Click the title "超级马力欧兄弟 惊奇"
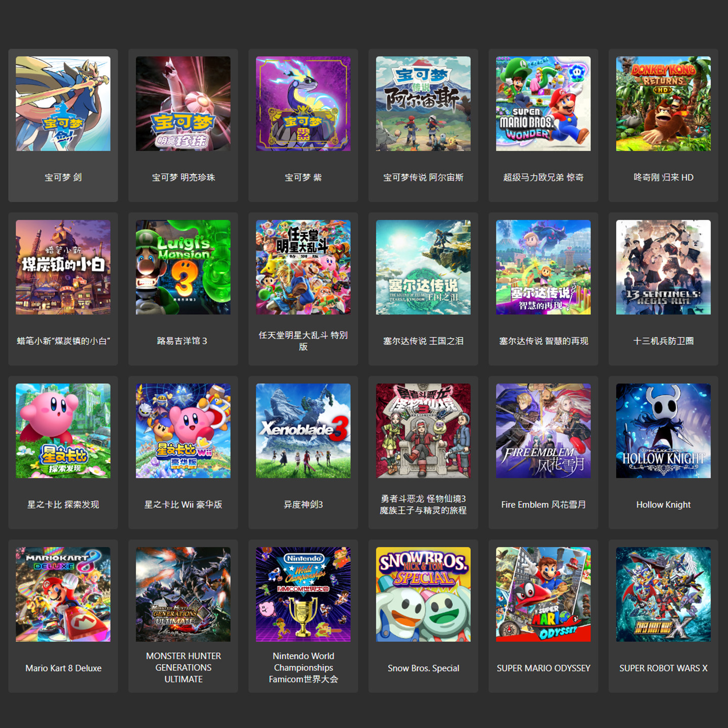Viewport: 728px width, 728px height. [x=543, y=177]
